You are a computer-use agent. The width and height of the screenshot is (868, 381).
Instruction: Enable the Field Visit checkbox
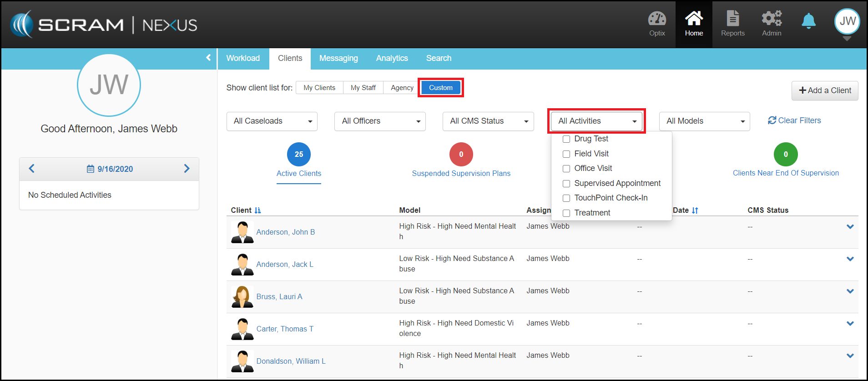point(566,154)
